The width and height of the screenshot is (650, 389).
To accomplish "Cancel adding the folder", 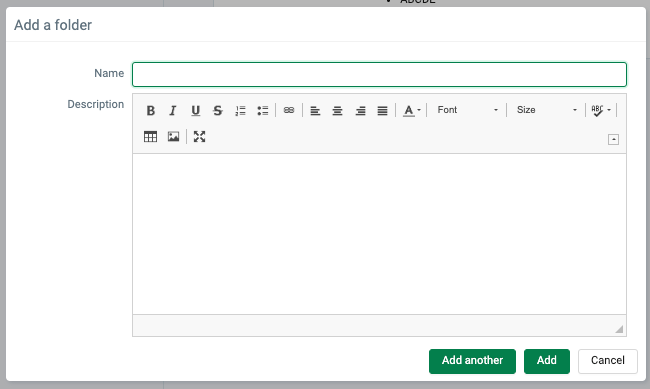I will tap(608, 361).
